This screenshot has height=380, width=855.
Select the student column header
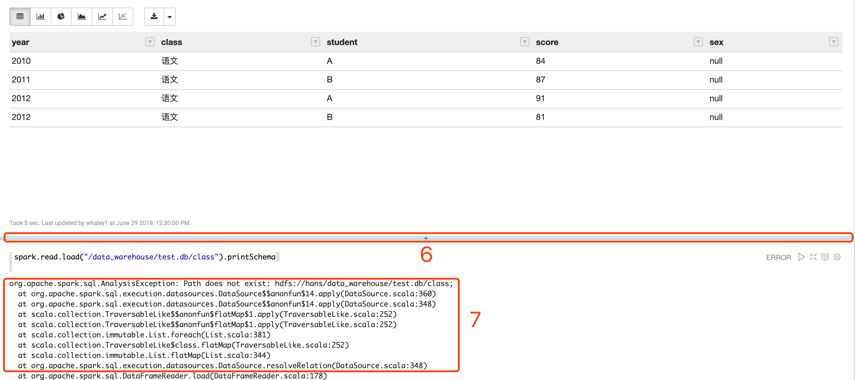click(342, 42)
